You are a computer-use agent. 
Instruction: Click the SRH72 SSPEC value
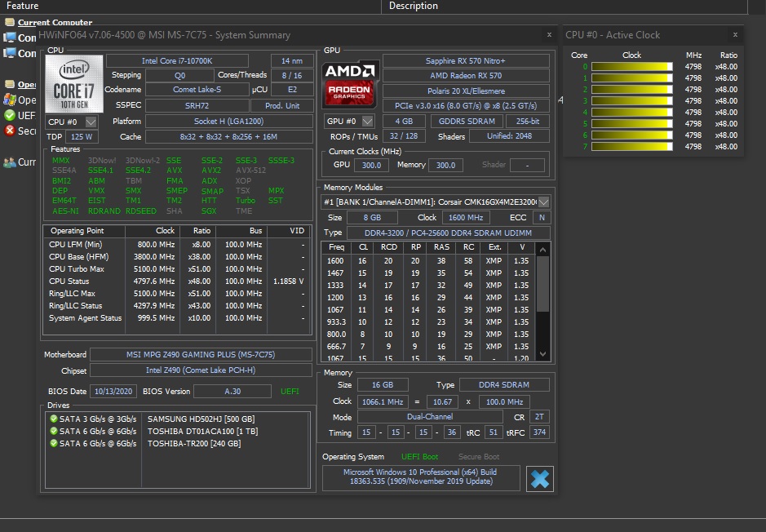[197, 105]
